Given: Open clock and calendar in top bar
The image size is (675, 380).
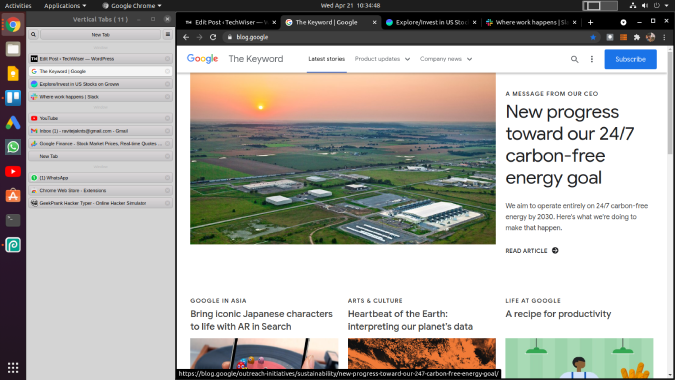Looking at the screenshot, I should click(350, 6).
